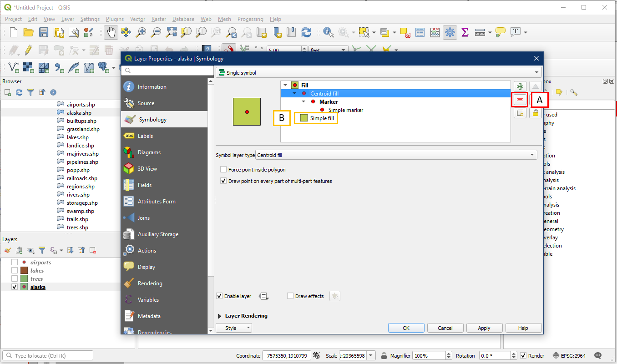Screen dimensions: 617x364
Task: Open the Symbol layer type dropdown
Action: tap(396, 155)
